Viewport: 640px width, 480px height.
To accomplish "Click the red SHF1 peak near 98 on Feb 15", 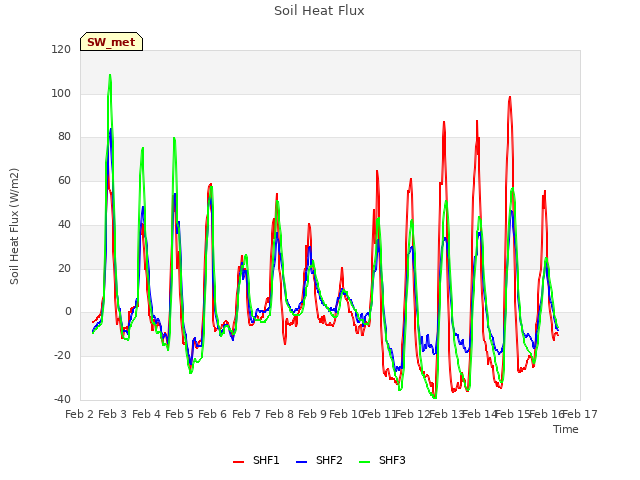I will (510, 97).
